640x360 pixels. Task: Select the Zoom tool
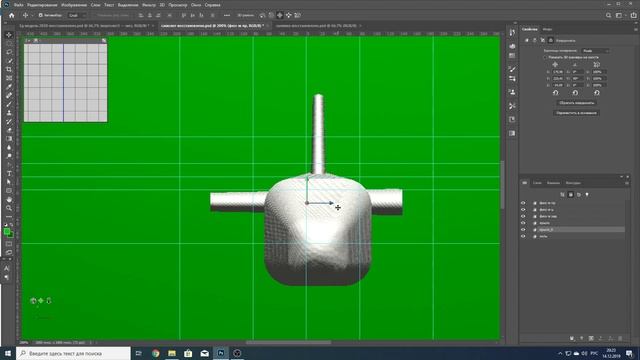pos(9,208)
